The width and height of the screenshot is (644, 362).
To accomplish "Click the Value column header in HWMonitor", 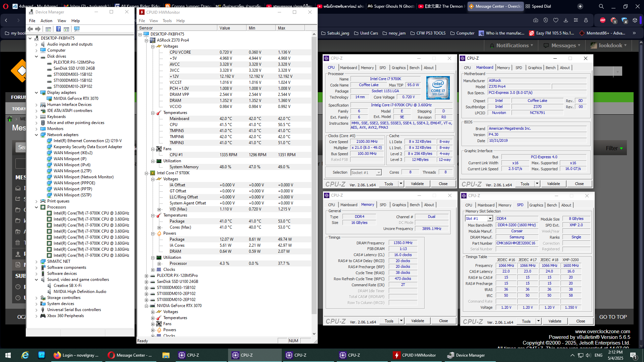I will (x=231, y=28).
